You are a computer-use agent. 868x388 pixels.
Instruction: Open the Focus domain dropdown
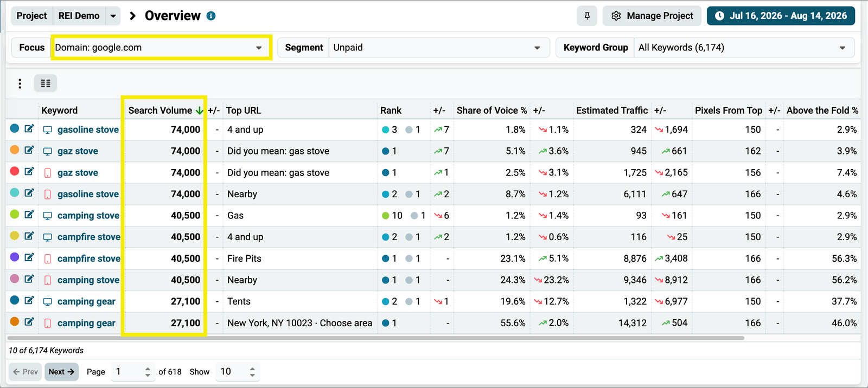pyautogui.click(x=161, y=48)
